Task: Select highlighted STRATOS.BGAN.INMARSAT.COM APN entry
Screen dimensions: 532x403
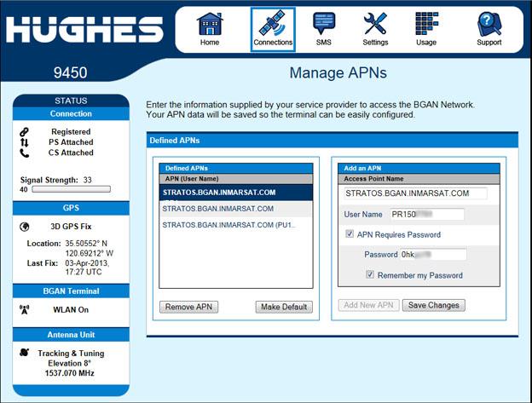Action: [236, 193]
